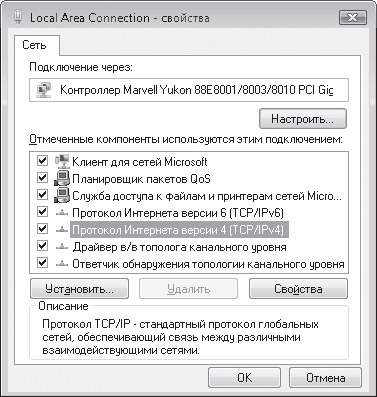Switch to the Сеть tab
The image size is (377, 397).
click(34, 45)
